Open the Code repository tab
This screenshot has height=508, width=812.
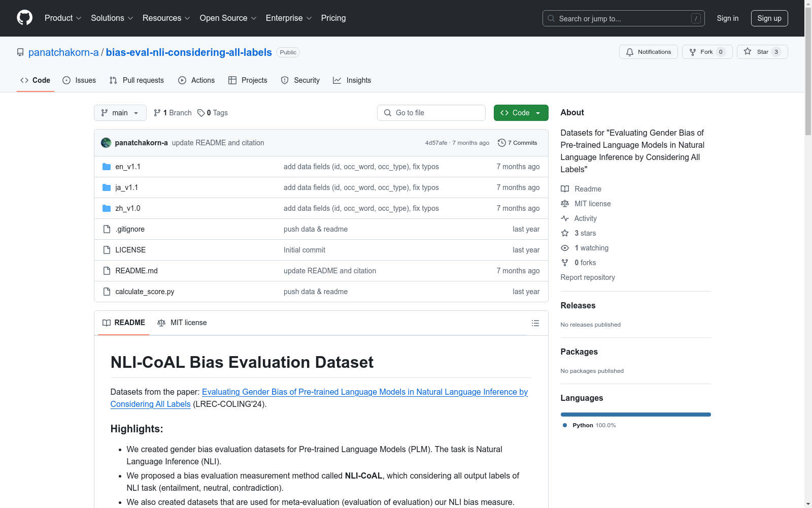coord(36,80)
